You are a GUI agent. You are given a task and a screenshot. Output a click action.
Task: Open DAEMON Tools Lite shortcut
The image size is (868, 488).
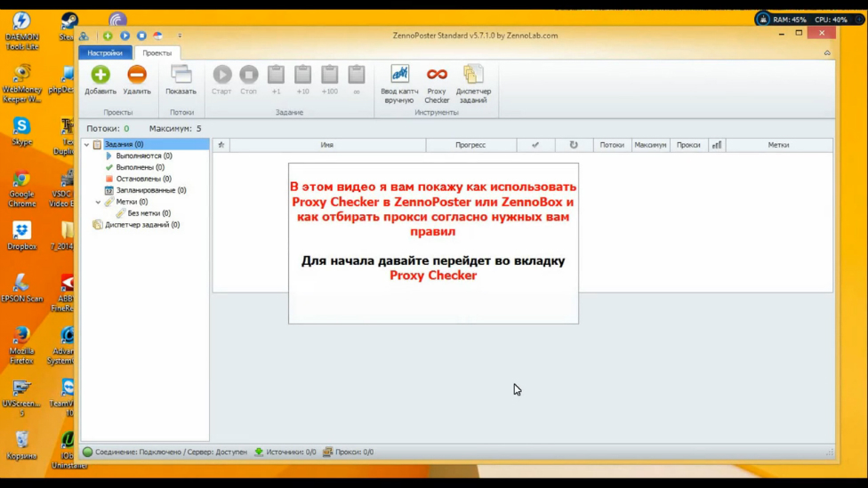point(21,31)
